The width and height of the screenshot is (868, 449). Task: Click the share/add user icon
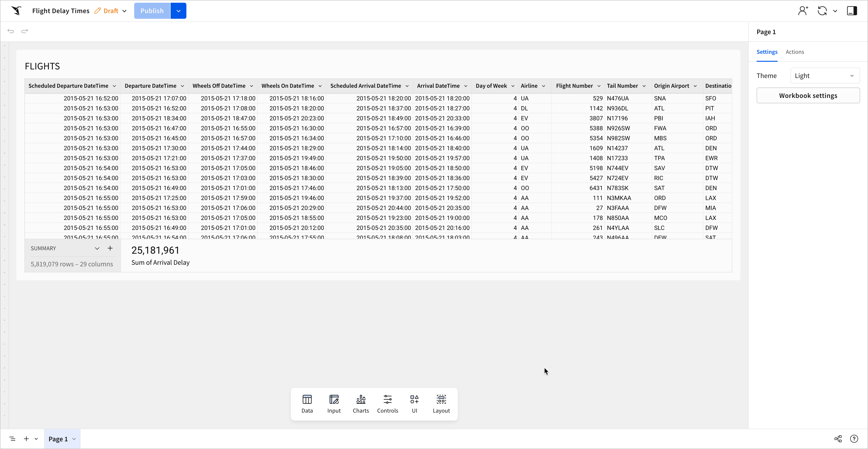click(803, 11)
